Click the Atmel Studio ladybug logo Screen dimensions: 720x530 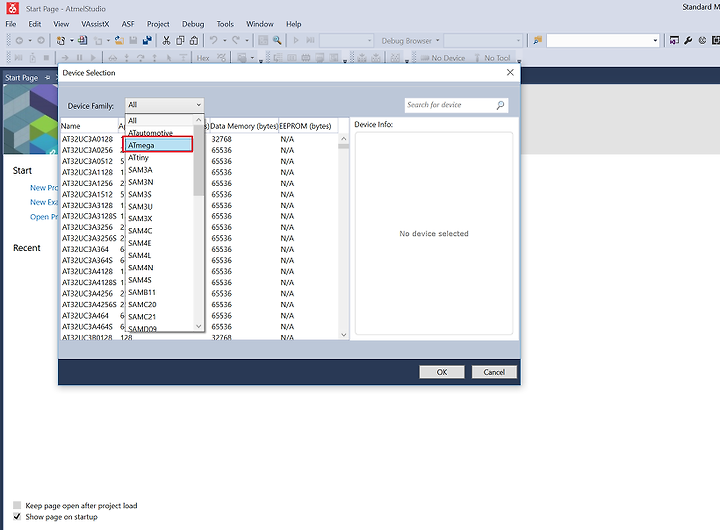tap(13, 8)
